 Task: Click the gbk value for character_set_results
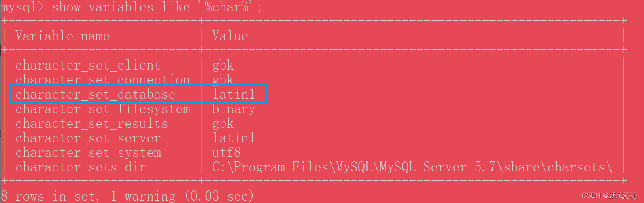(223, 123)
